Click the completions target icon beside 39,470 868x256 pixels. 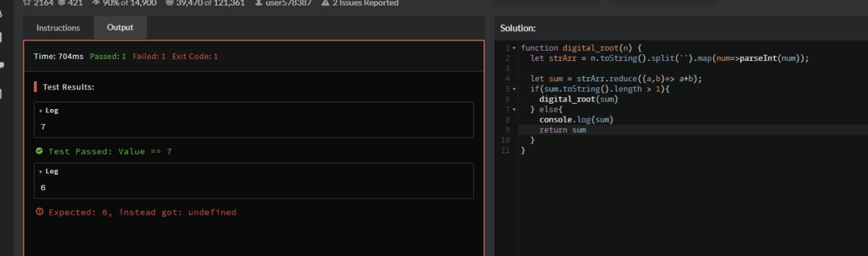[x=170, y=3]
